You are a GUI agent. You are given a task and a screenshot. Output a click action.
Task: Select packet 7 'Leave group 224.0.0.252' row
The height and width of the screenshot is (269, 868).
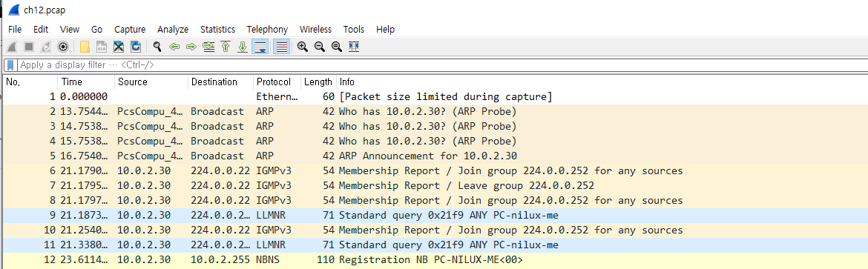click(x=435, y=185)
